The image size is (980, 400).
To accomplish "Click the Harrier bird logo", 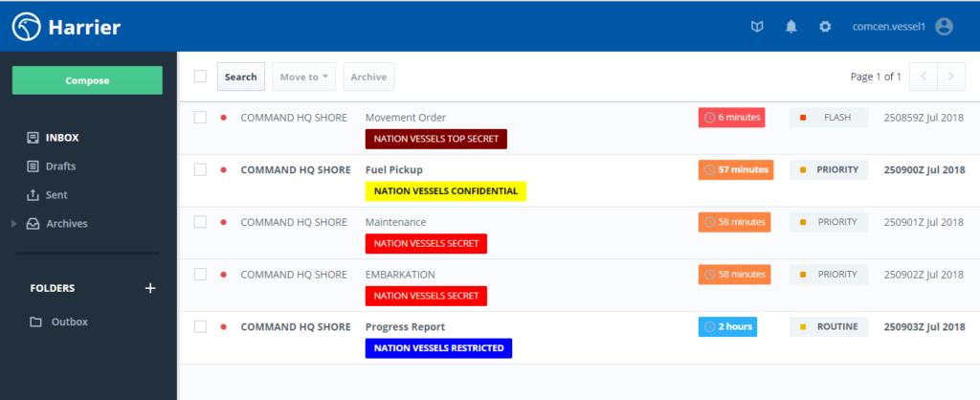I will point(27,27).
